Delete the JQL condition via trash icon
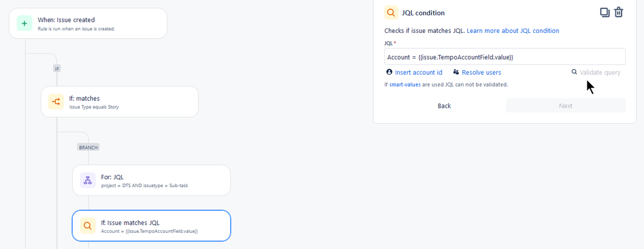Viewport: 644px width, 249px height. click(618, 12)
